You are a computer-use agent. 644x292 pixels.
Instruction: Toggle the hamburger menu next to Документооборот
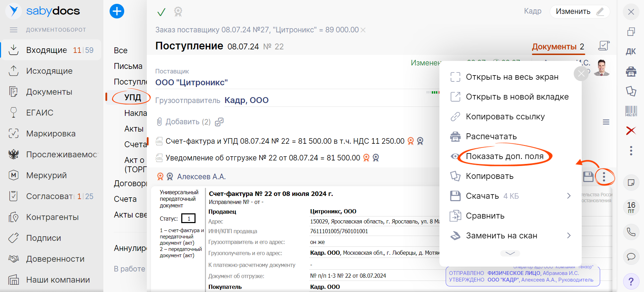[x=14, y=30]
